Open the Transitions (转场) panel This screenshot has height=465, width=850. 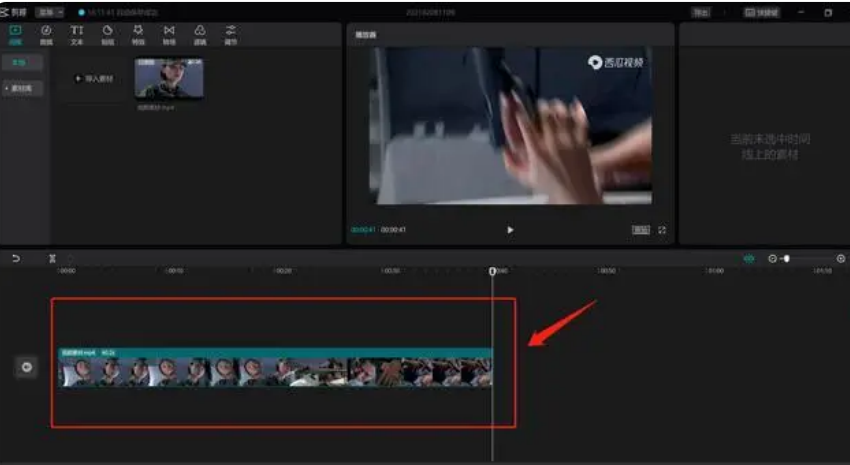169,35
